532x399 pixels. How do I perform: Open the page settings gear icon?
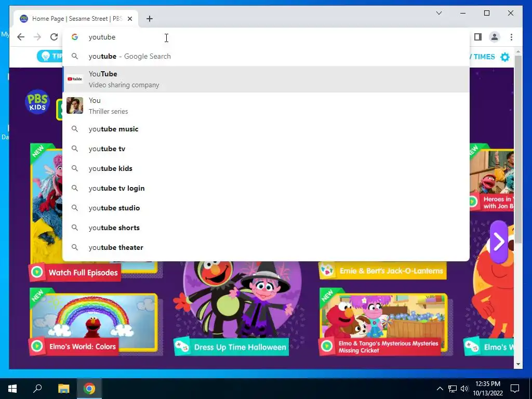(x=505, y=57)
